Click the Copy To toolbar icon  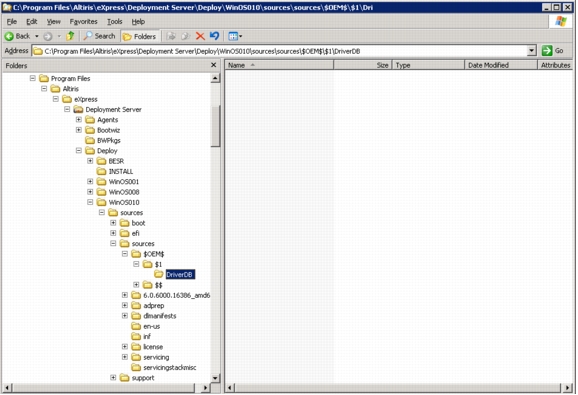point(185,36)
